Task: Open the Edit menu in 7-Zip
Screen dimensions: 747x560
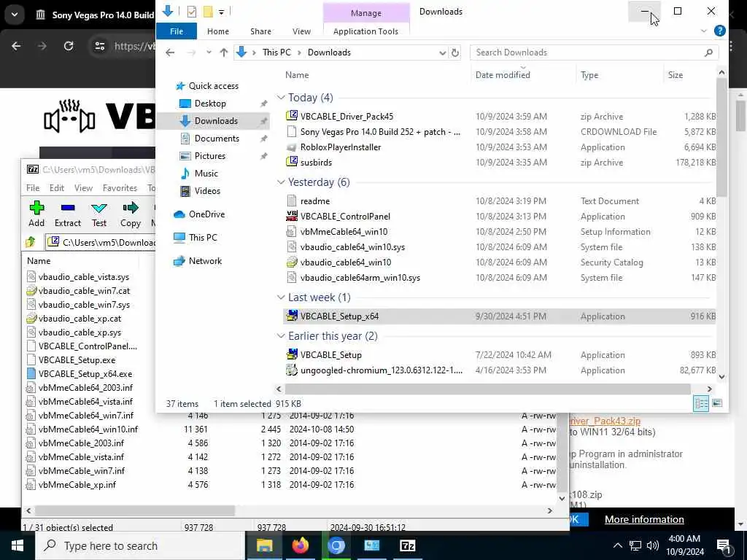Action: tap(57, 188)
